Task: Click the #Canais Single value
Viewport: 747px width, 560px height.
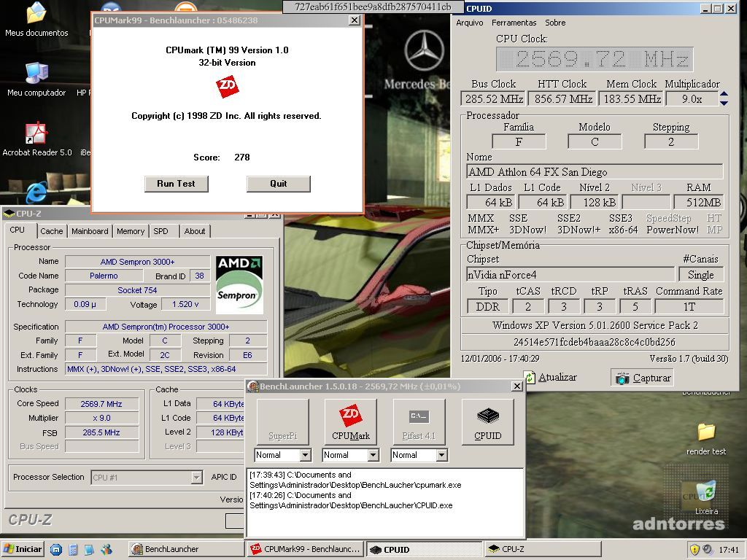Action: (701, 275)
